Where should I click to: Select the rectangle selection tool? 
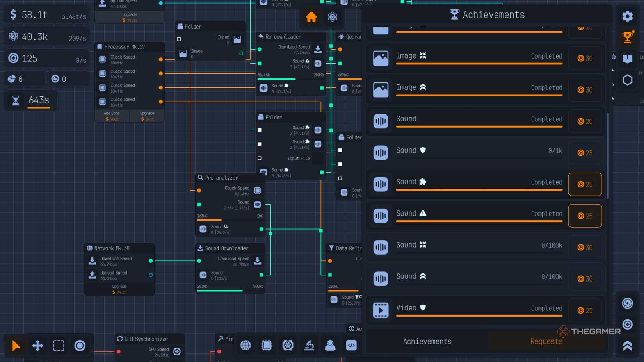tap(59, 346)
